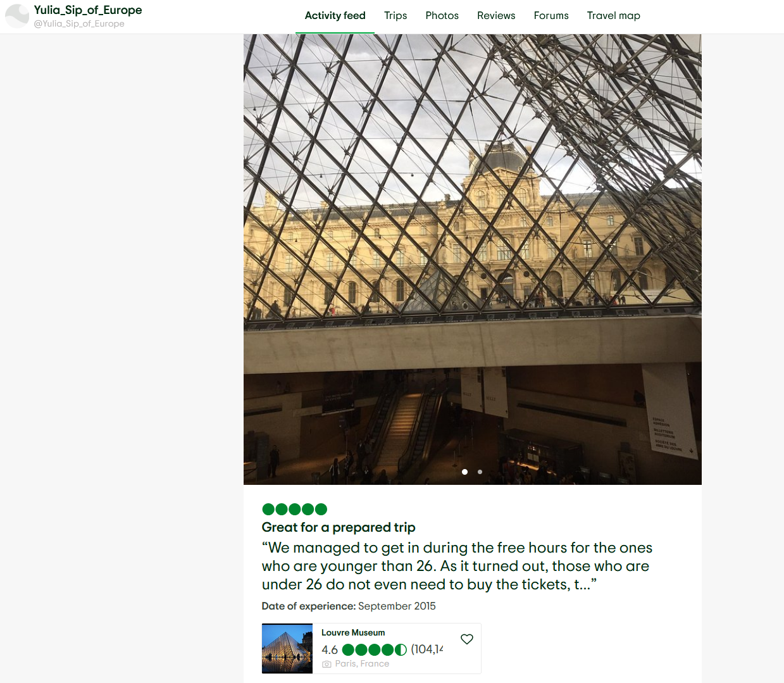Click the Louvre Museum pyramid thumbnail
The height and width of the screenshot is (683, 784).
tap(287, 649)
